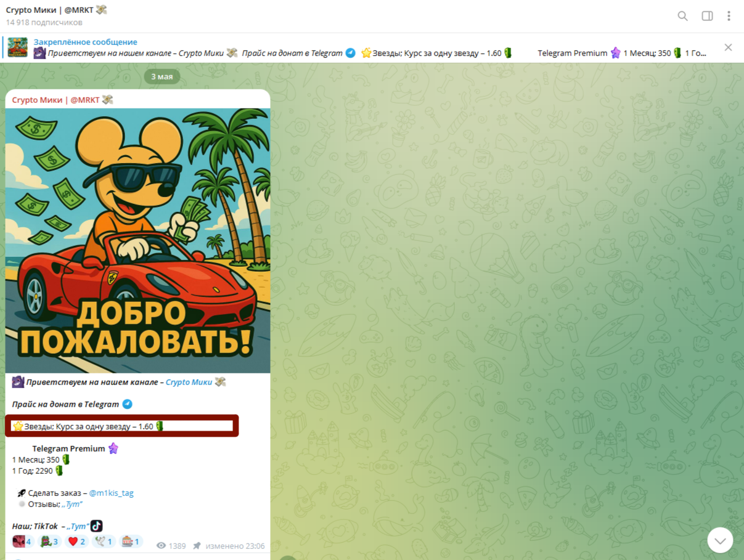The height and width of the screenshot is (560, 744).
Task: Click the 'изменено 23:06' timestamp
Action: click(235, 546)
